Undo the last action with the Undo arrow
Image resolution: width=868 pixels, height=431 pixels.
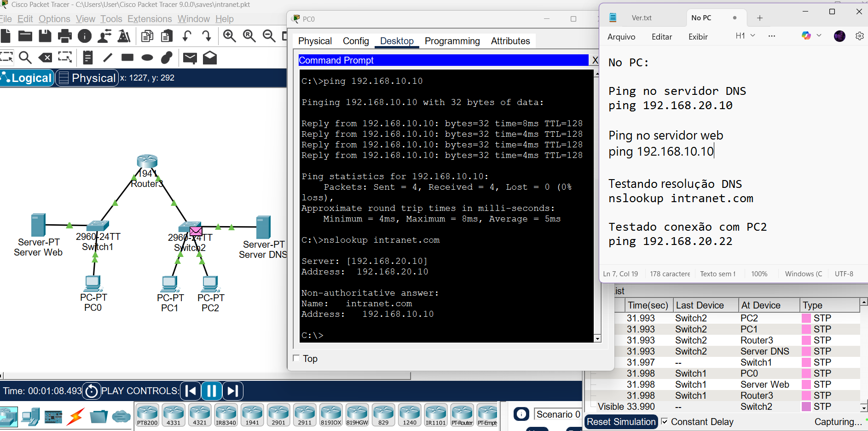(x=187, y=36)
